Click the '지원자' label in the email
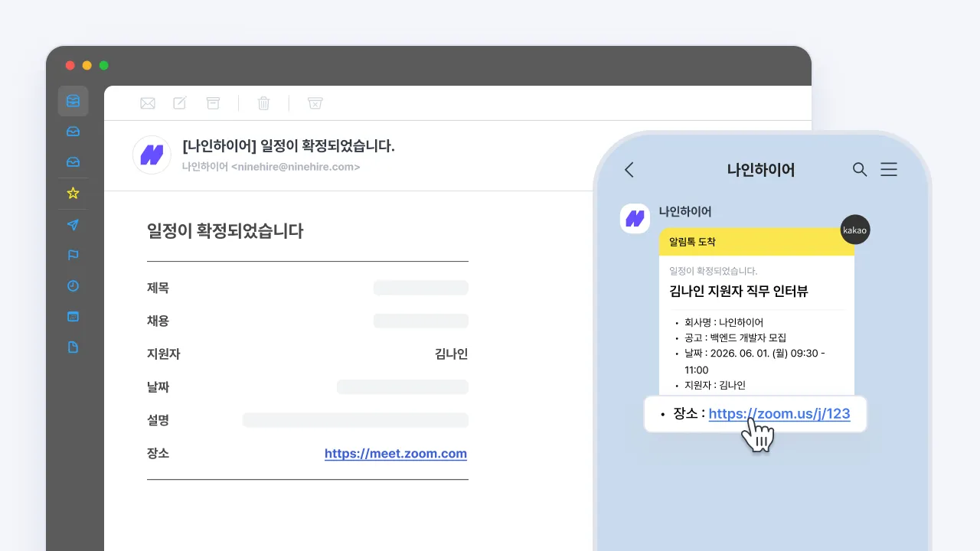980x551 pixels. click(164, 354)
